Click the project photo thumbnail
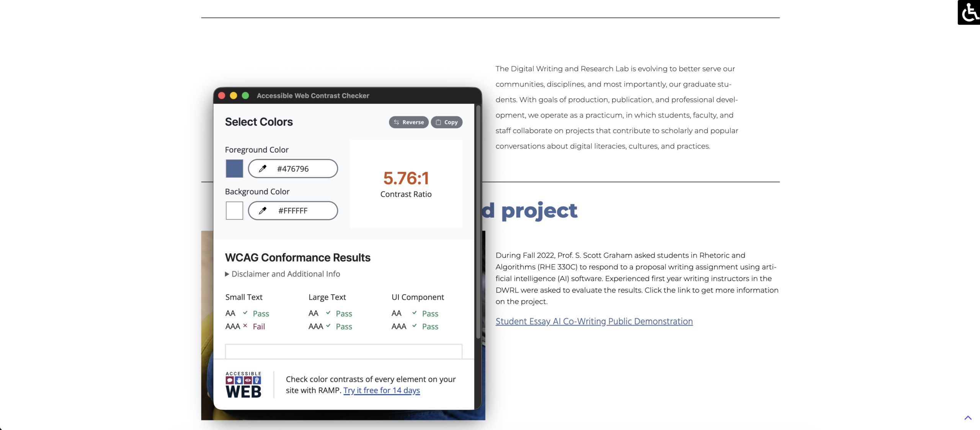 coord(207,325)
